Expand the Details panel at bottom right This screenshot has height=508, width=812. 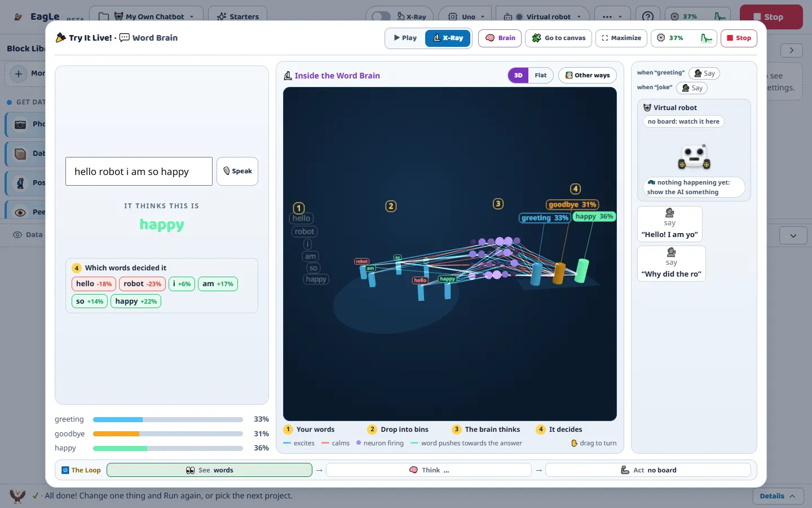click(x=778, y=496)
